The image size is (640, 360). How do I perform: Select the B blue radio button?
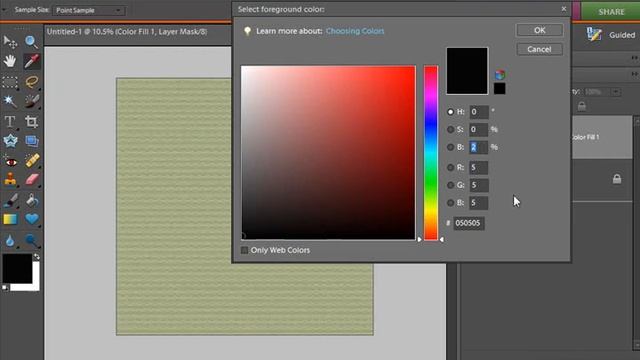450,203
